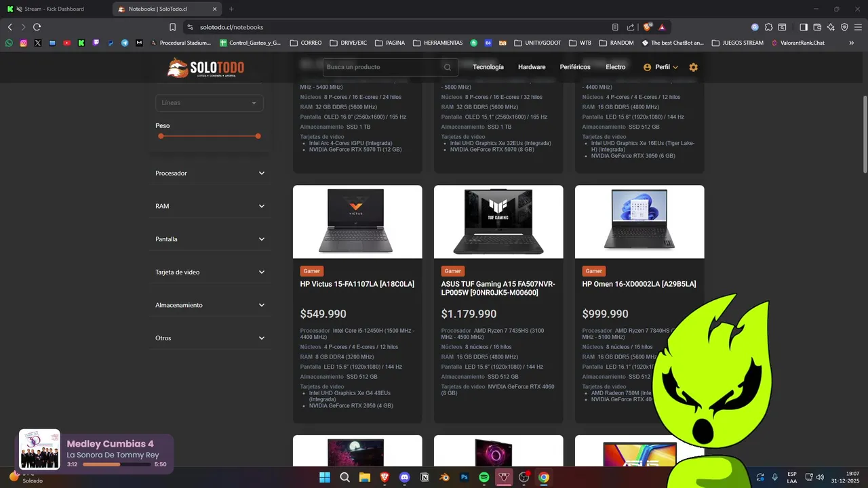
Task: Expand the Pantalla filter section
Action: tap(210, 239)
